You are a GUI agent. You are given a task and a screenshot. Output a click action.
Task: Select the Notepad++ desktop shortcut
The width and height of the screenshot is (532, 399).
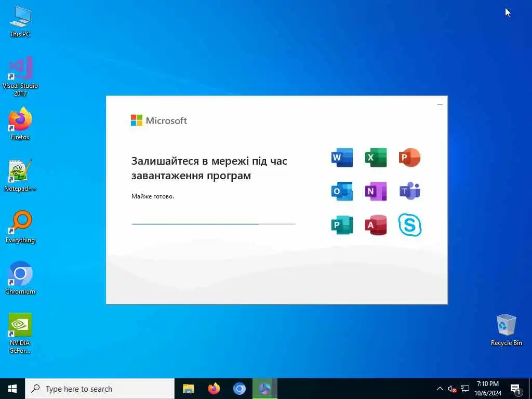(x=20, y=176)
